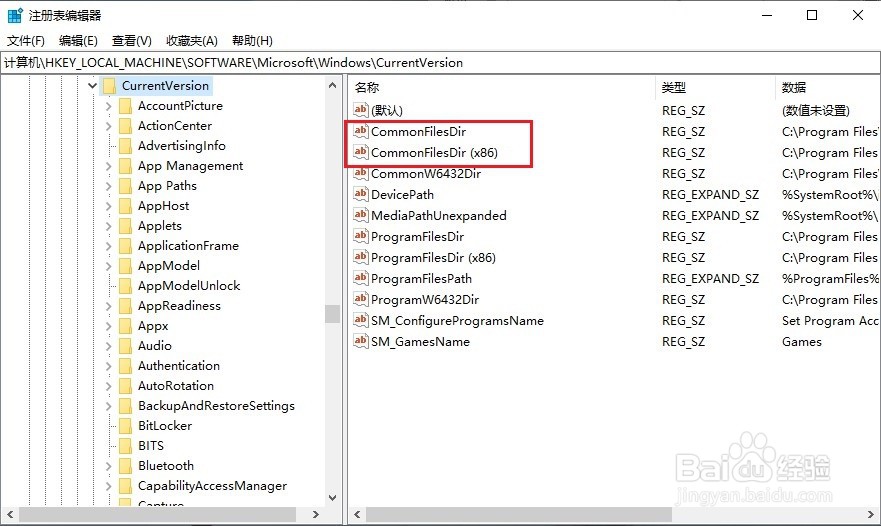Collapse the CurrentVersion tree node
881x526 pixels.
click(x=92, y=86)
